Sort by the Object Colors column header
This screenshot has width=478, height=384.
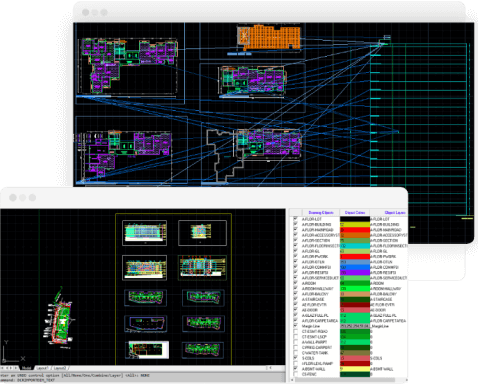click(355, 212)
